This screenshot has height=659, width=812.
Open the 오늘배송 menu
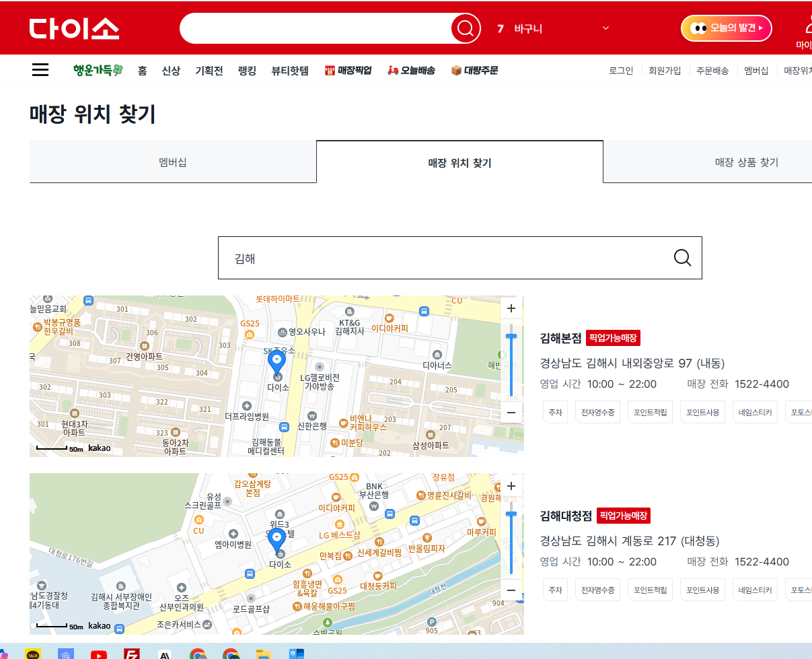[x=411, y=70]
